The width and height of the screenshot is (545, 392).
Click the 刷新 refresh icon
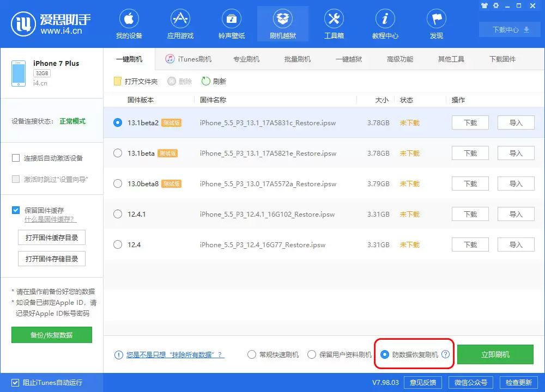coord(206,81)
